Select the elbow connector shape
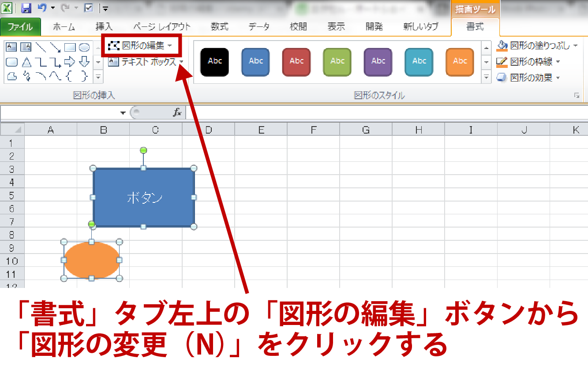Screen dimensions: 588x366 tap(41, 62)
